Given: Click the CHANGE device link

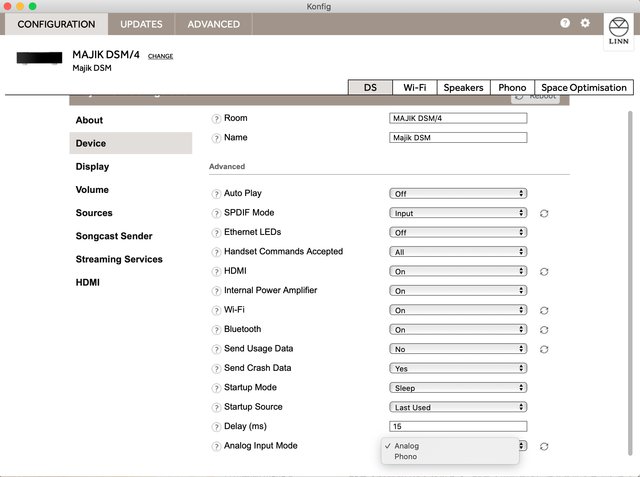Looking at the screenshot, I should coord(160,56).
